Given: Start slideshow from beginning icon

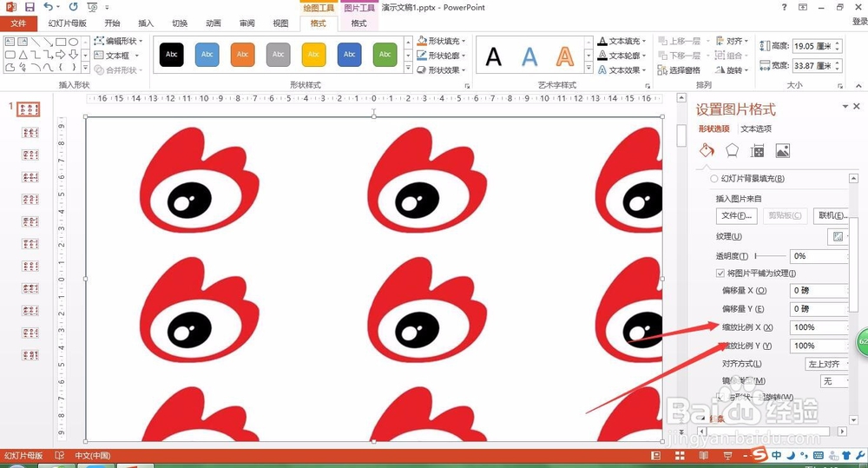Looking at the screenshot, I should coord(93,7).
